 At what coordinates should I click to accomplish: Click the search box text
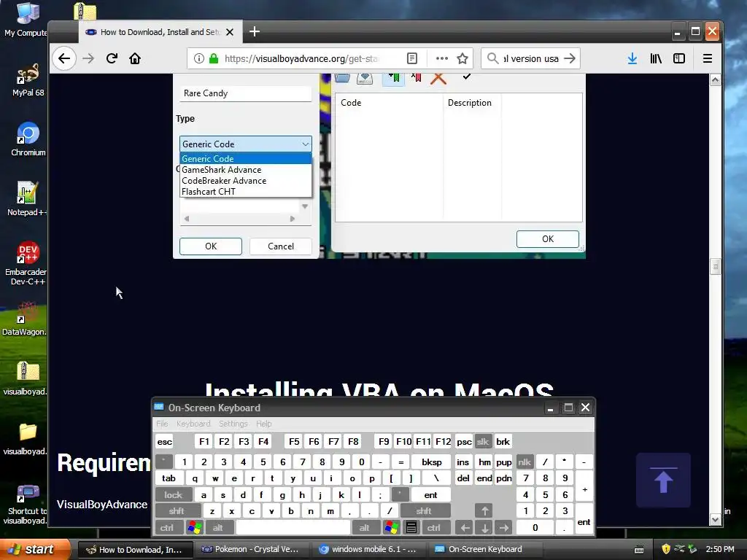[x=531, y=58]
